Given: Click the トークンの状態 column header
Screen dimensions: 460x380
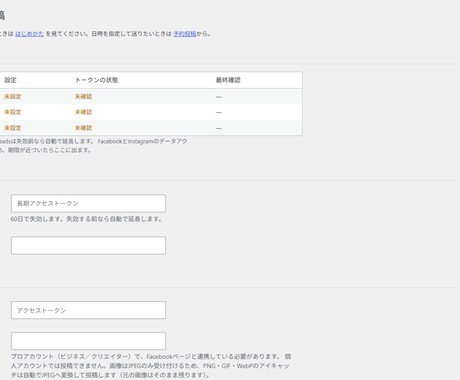Looking at the screenshot, I should point(96,80).
